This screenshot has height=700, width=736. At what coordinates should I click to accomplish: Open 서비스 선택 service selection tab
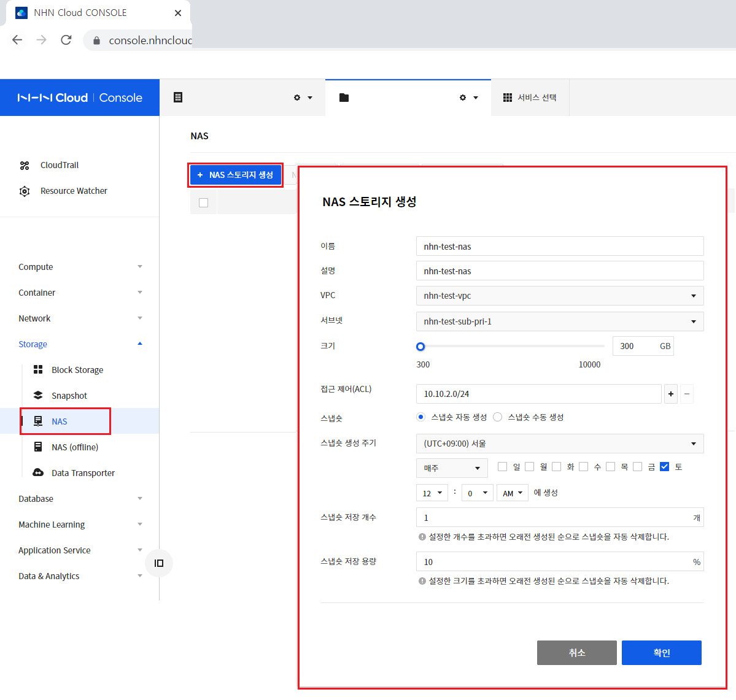coord(530,98)
